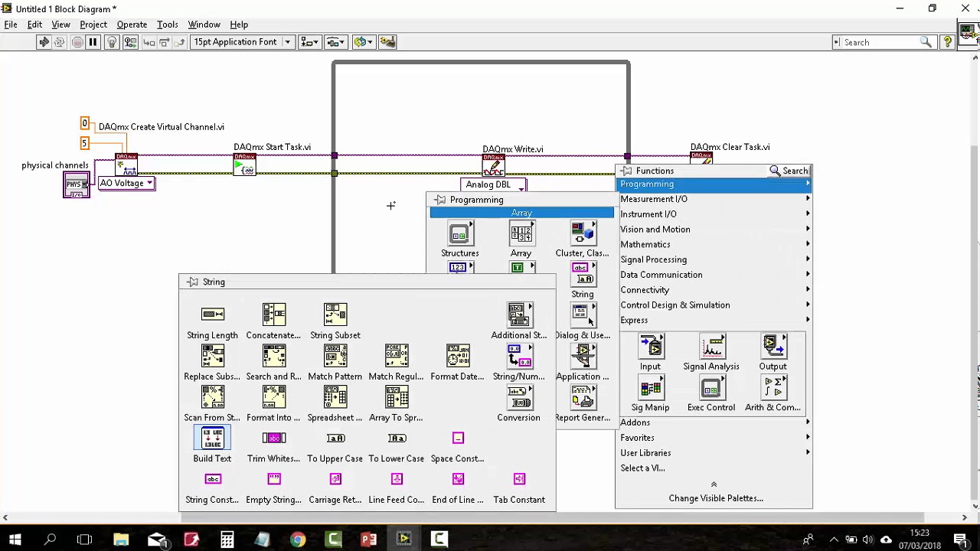
Task: Open the Exec Control express palette
Action: click(711, 388)
